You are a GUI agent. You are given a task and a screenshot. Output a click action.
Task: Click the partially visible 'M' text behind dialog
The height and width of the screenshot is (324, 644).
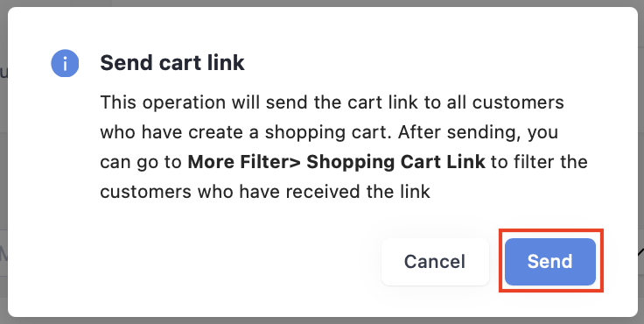tap(3, 255)
